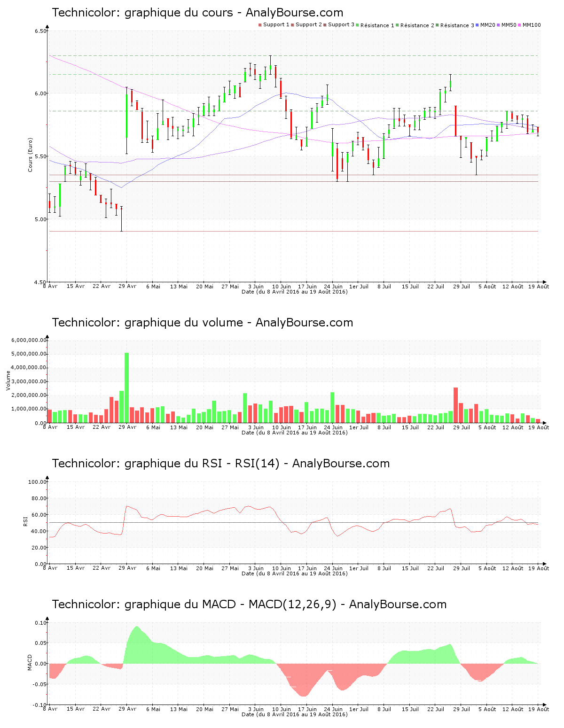Click the 'Support 1' legend entry
Viewport: 564px width, 728px height.
(x=274, y=25)
